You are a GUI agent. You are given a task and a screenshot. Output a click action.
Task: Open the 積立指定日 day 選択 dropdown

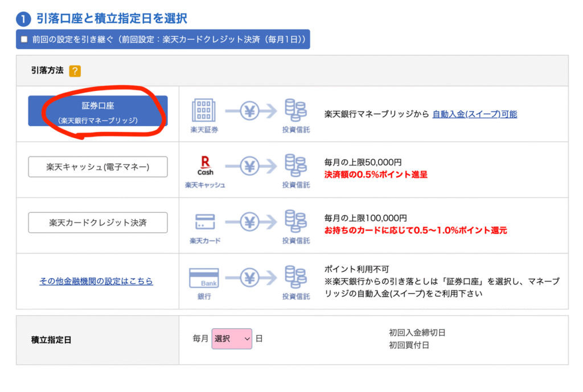pos(232,339)
